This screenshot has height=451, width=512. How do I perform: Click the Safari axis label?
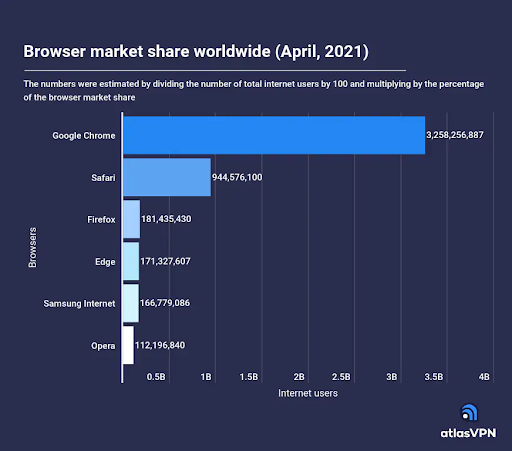[103, 178]
